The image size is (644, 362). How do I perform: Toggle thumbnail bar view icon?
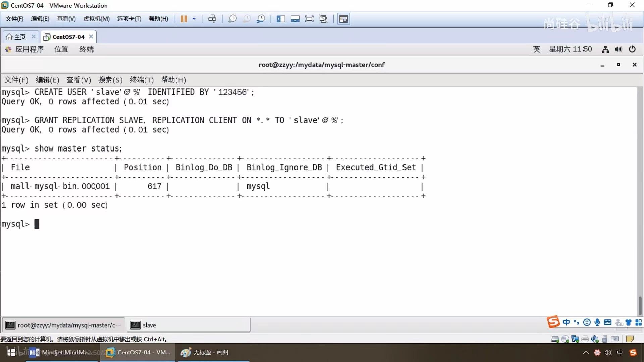tap(295, 19)
